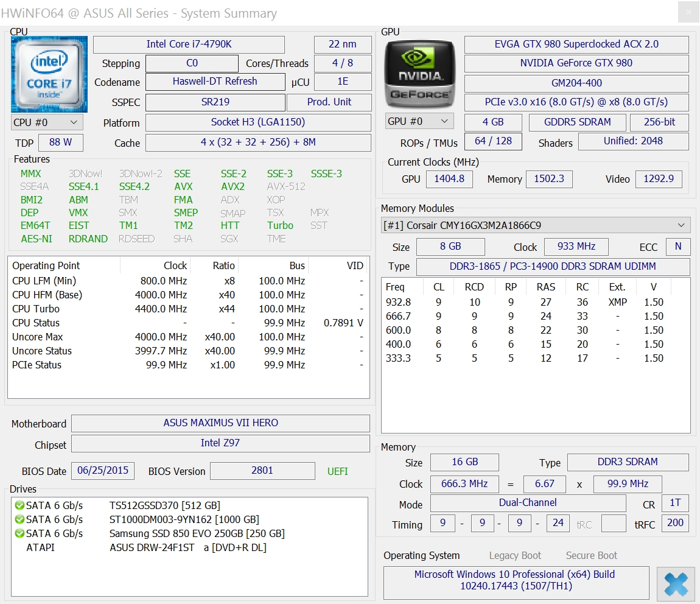The image size is (700, 604).
Task: Select the Haswell-DT Refresh codename value
Action: [215, 81]
